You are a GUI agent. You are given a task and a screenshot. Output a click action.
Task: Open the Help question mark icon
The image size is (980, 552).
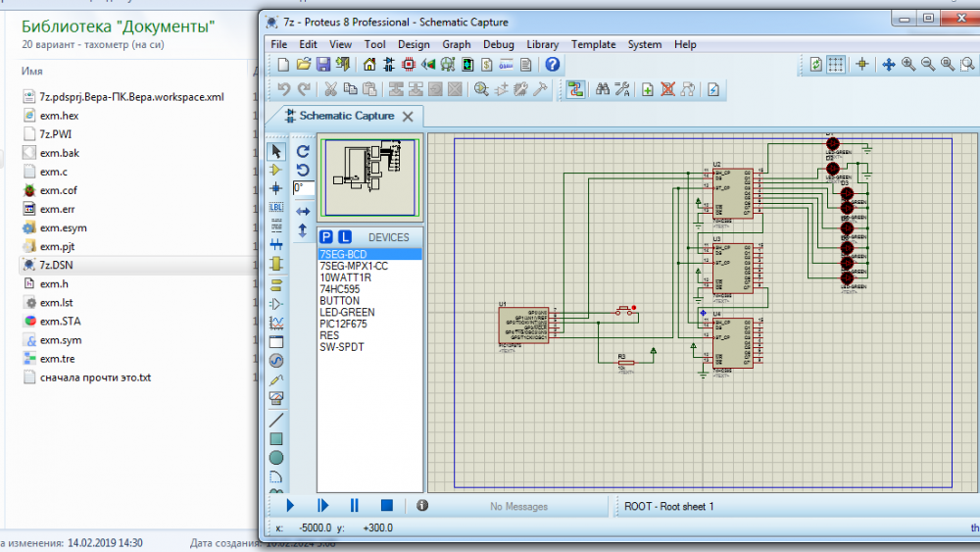click(x=553, y=65)
